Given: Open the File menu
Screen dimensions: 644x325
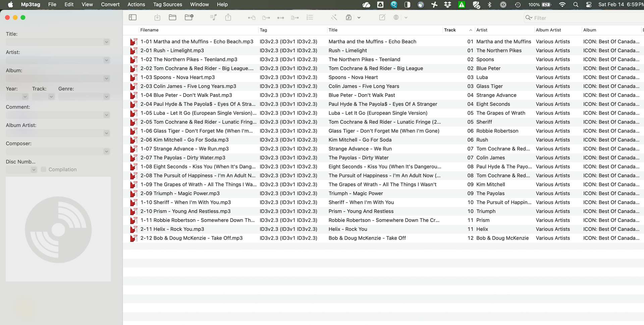Looking at the screenshot, I should click(52, 5).
